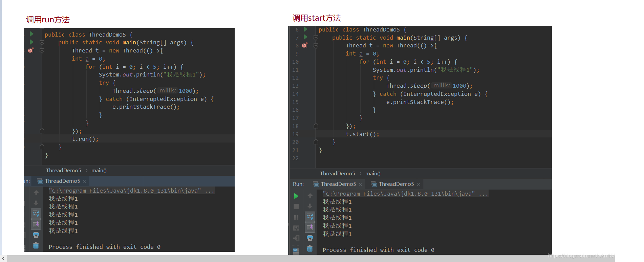Click java command line in start-method console
This screenshot has height=262, width=644.
click(405, 194)
